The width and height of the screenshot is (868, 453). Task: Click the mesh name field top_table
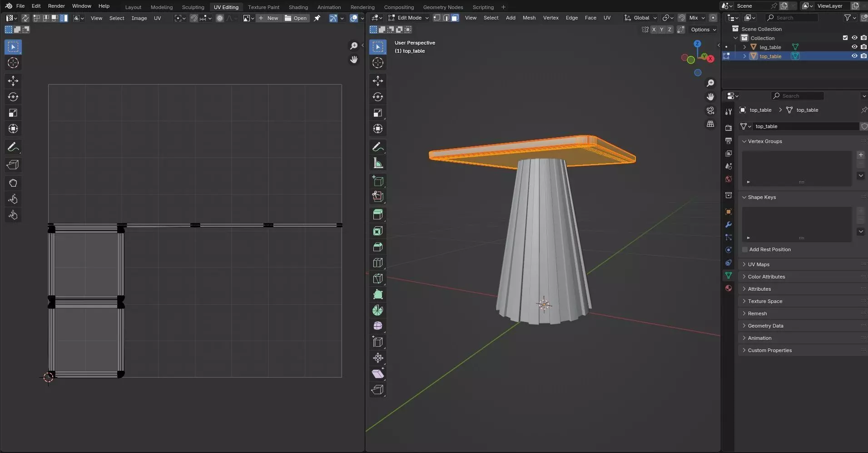tap(806, 126)
